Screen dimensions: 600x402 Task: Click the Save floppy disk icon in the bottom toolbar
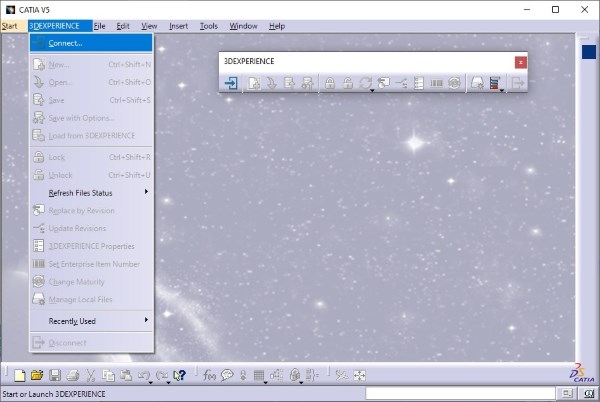[55, 375]
